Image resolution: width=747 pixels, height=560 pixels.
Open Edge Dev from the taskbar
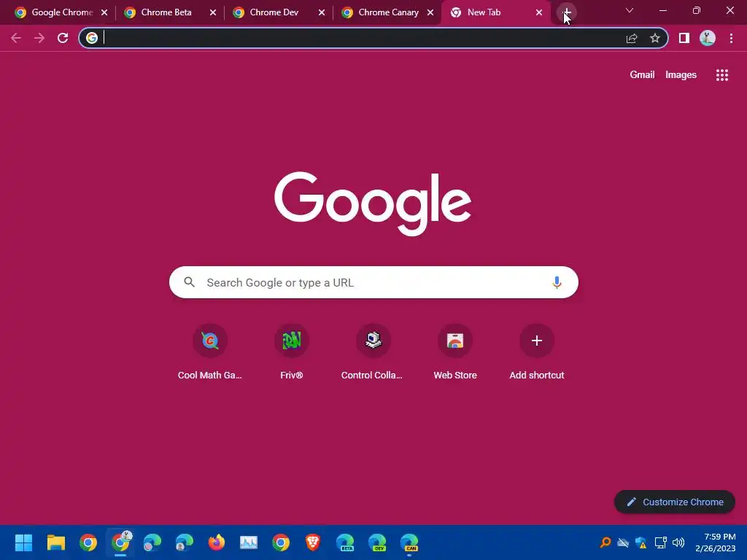[377, 542]
